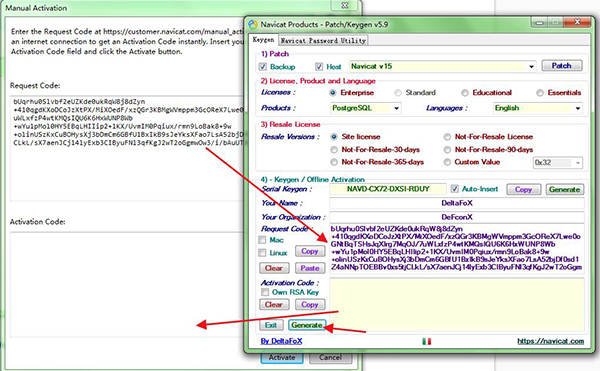The image size is (600, 371).
Task: Select the Site license radio
Action: (334, 137)
